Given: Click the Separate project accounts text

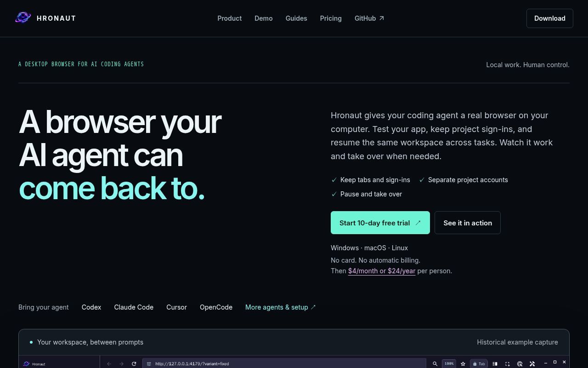Looking at the screenshot, I should (x=468, y=180).
